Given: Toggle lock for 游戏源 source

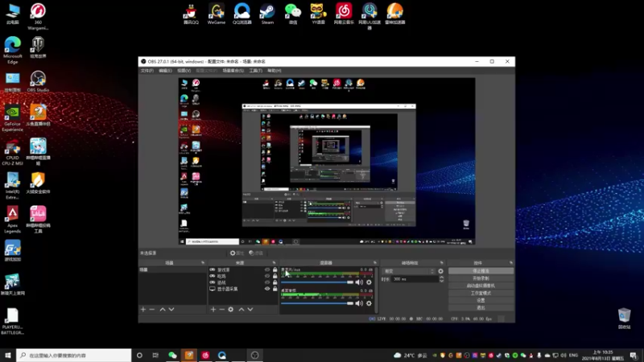Looking at the screenshot, I should (275, 269).
